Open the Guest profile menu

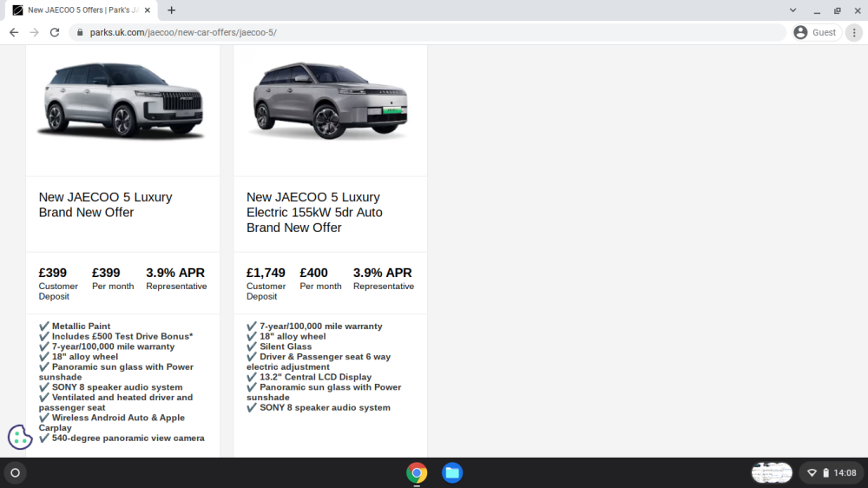(x=816, y=33)
